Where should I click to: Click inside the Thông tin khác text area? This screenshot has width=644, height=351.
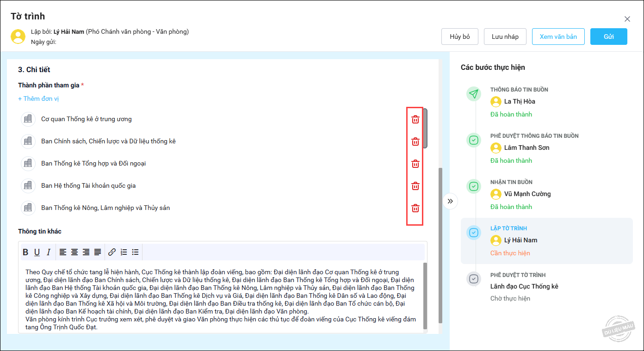click(x=222, y=296)
